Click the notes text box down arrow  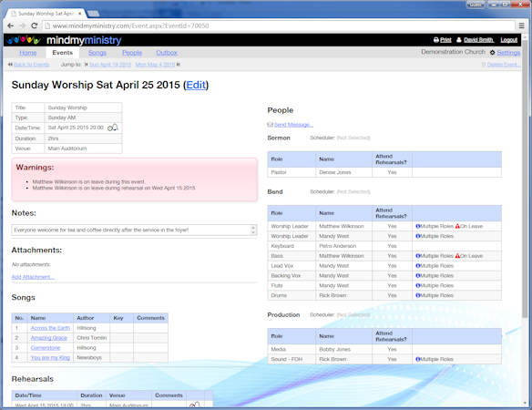point(253,232)
